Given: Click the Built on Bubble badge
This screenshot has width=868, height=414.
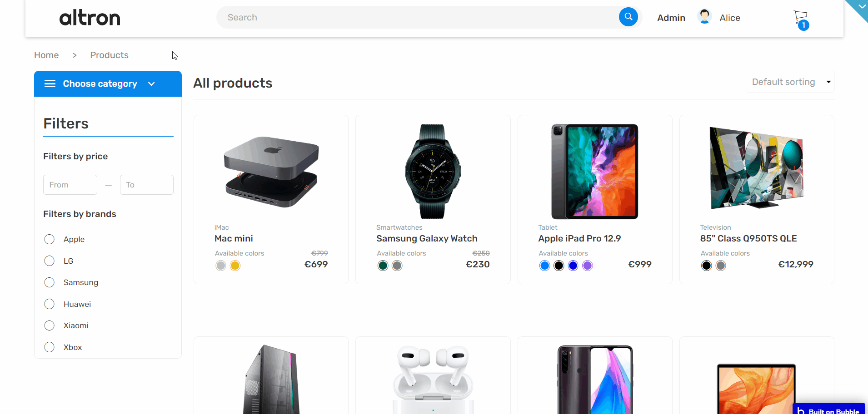Looking at the screenshot, I should click(x=829, y=410).
